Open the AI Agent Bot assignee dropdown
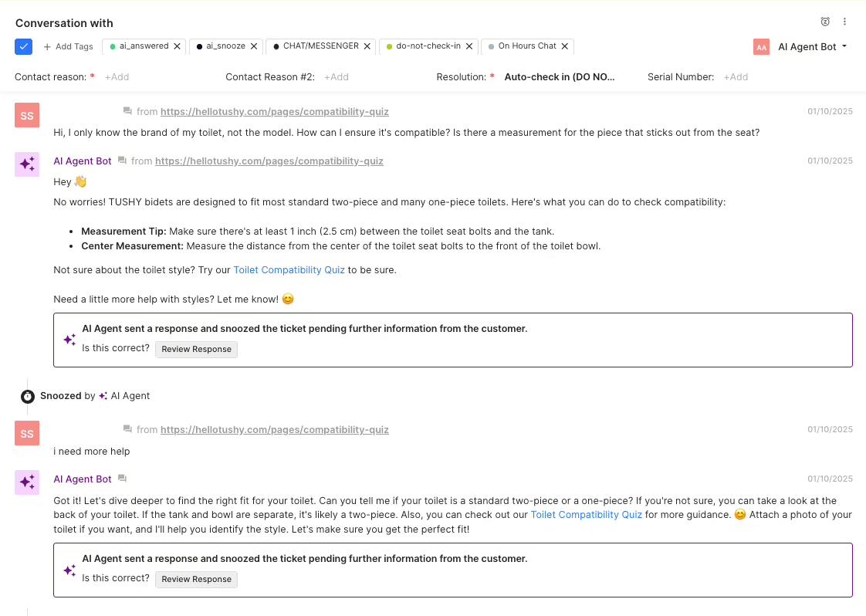866x616 pixels. (812, 47)
